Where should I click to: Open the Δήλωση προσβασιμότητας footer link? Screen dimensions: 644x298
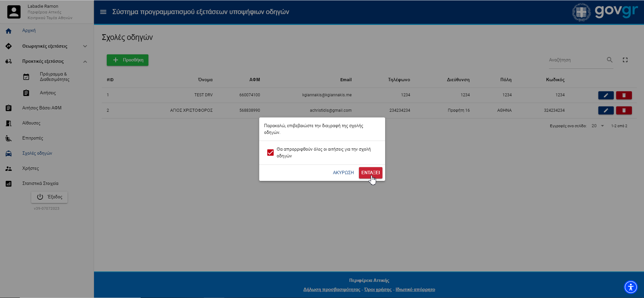(331, 290)
